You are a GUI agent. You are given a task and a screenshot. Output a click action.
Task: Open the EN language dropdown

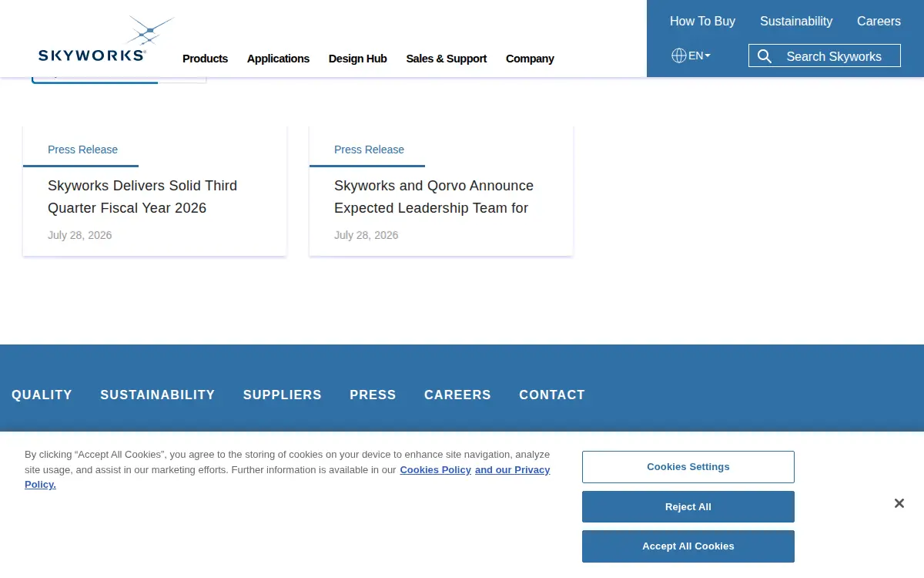pyautogui.click(x=699, y=55)
